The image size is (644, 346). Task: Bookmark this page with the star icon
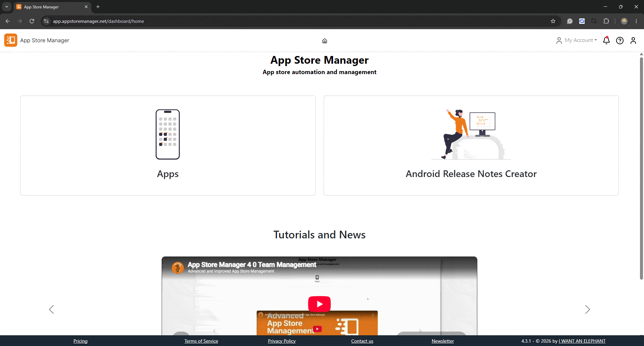[x=553, y=21]
